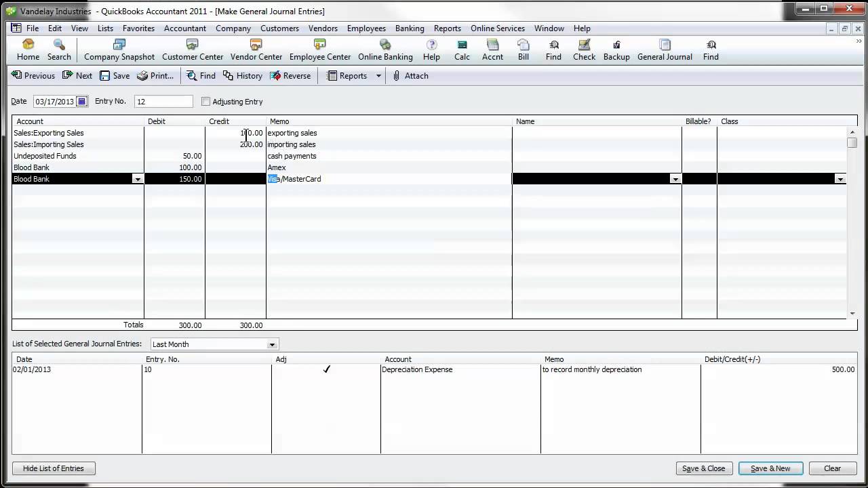Attach a file with the paperclip
Viewport: 868px width, 488px height.
coord(411,76)
